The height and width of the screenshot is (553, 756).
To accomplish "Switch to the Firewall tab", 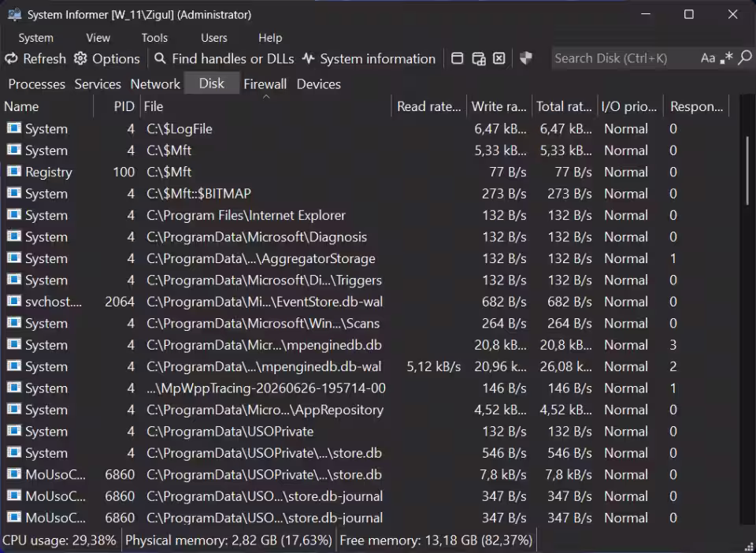I will coord(265,84).
